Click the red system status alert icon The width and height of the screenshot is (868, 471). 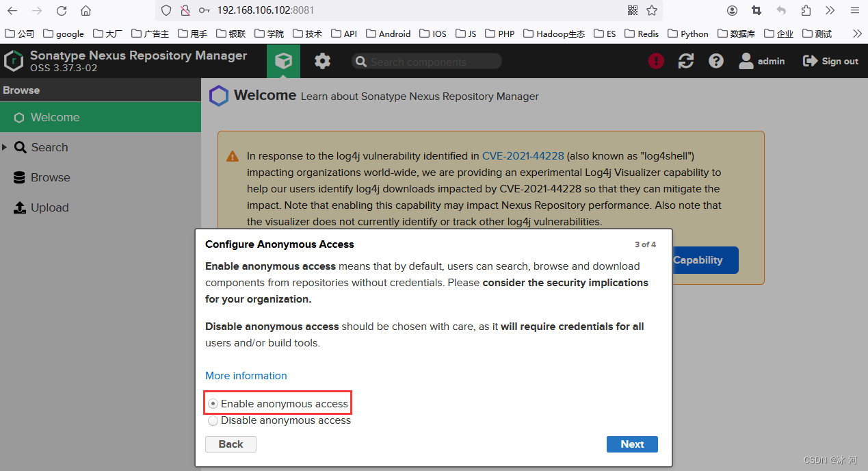(x=656, y=62)
